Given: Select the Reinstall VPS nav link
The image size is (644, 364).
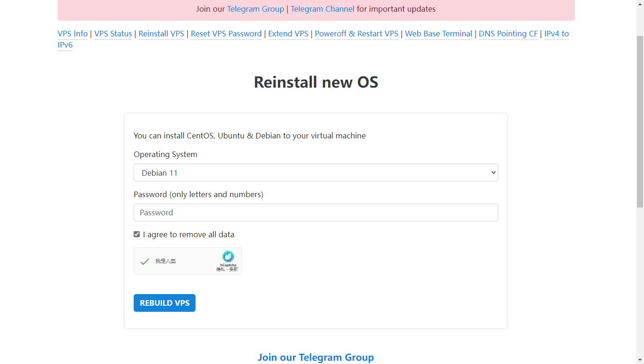Looking at the screenshot, I should [161, 34].
